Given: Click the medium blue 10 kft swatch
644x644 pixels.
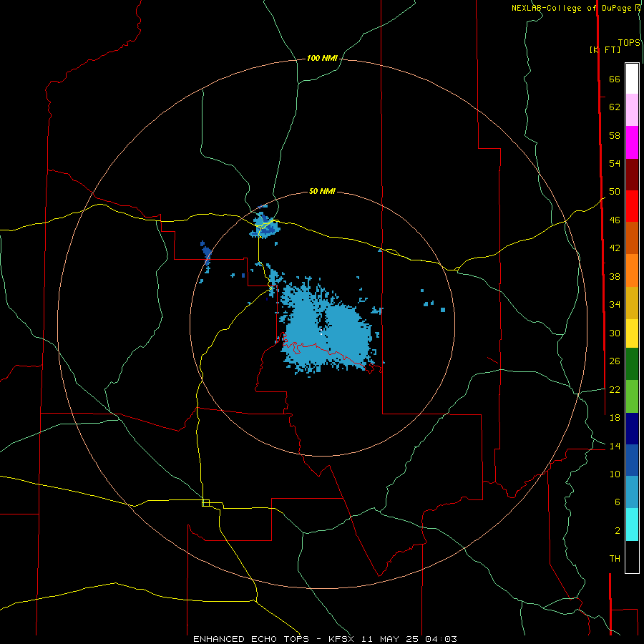Looking at the screenshot, I should pyautogui.click(x=632, y=460).
